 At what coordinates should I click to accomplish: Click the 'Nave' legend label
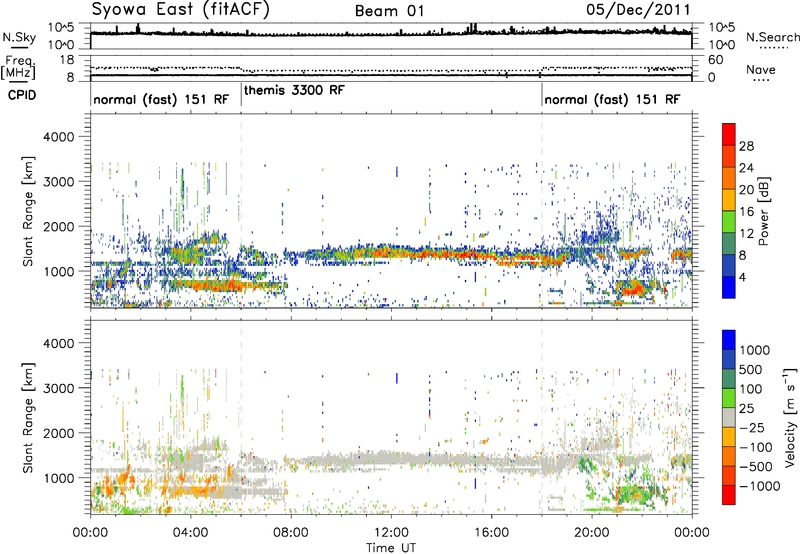[760, 70]
